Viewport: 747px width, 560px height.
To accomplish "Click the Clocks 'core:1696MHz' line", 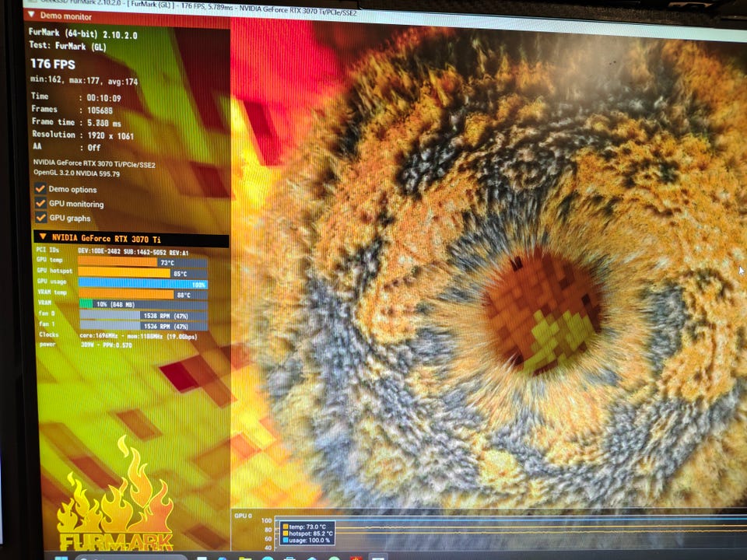I will (139, 336).
